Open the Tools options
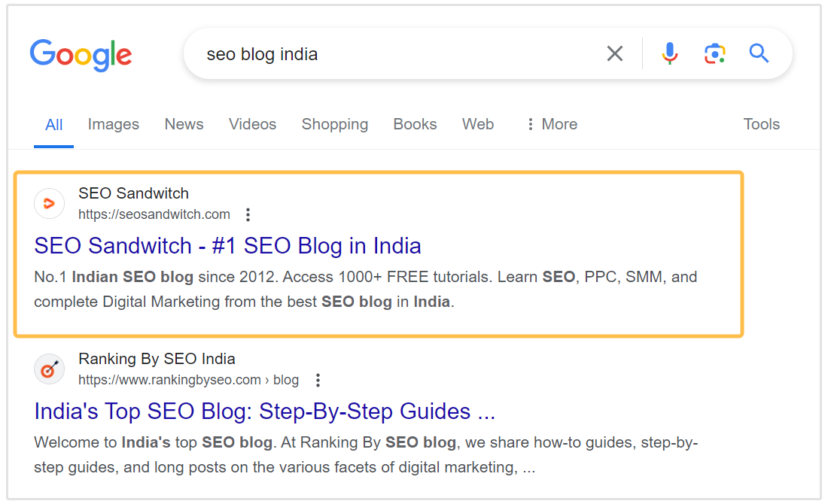Screen dimensions: 828x504 tap(761, 124)
